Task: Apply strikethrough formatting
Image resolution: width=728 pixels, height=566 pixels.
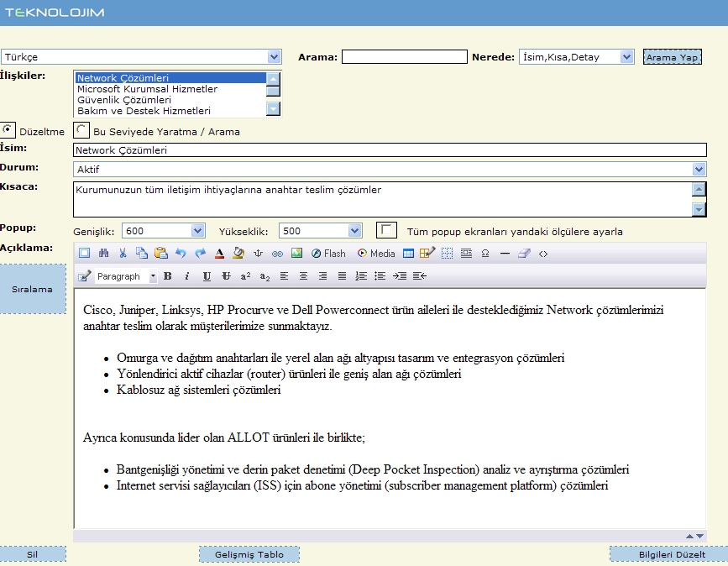Action: click(226, 276)
